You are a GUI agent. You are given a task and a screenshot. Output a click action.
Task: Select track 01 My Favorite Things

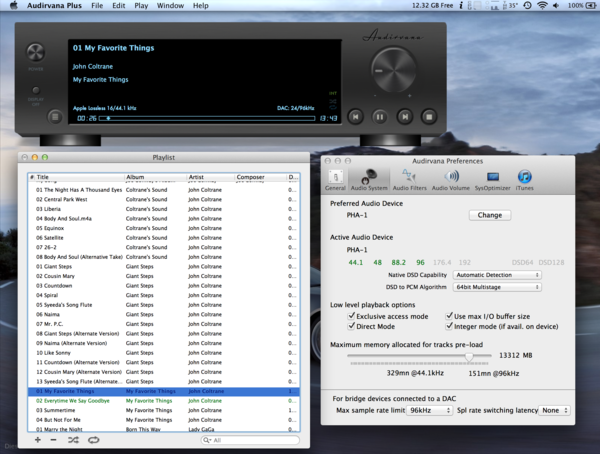tap(164, 391)
